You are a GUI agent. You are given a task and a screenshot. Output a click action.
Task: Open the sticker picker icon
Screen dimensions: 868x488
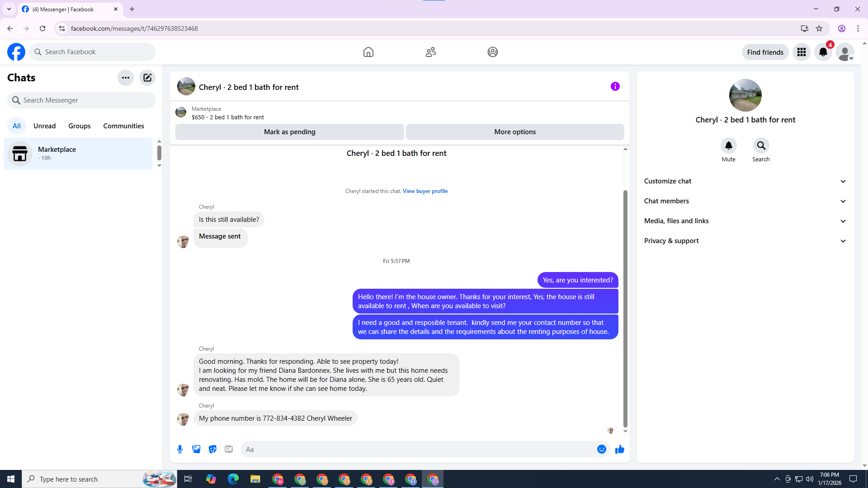212,449
